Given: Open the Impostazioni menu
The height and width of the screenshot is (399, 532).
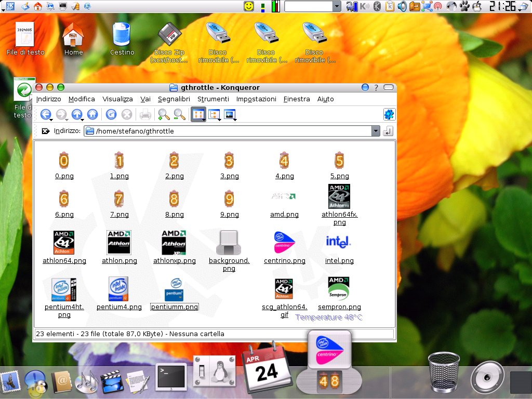Looking at the screenshot, I should 256,99.
